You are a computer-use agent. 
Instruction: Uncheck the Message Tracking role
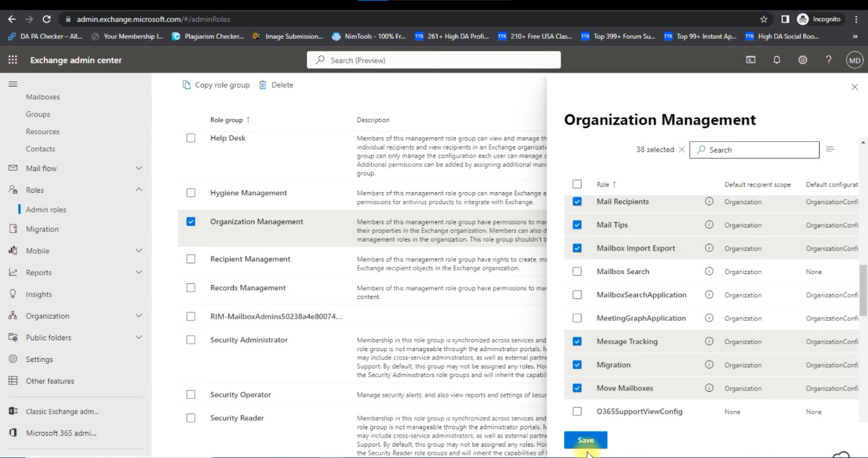[577, 342]
